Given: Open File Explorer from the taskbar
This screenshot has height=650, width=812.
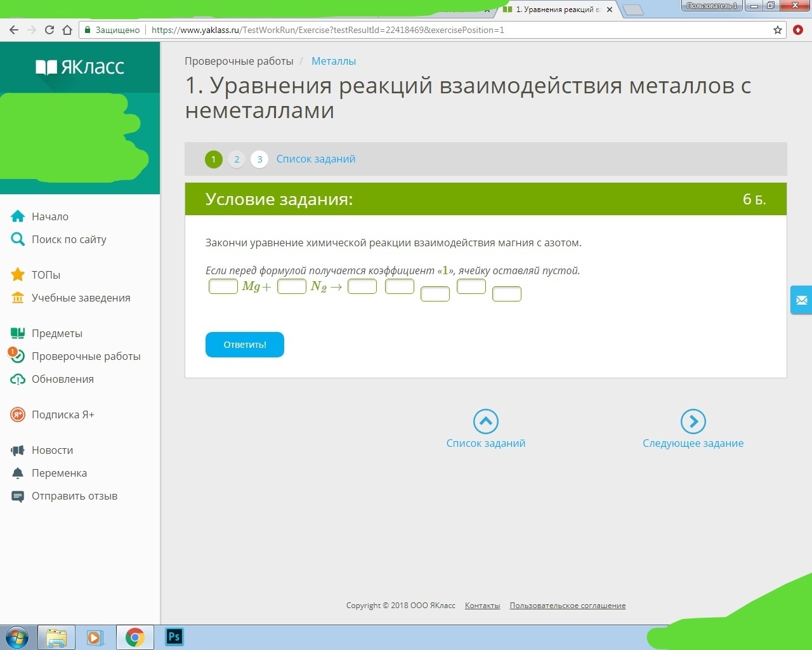Looking at the screenshot, I should (56, 637).
